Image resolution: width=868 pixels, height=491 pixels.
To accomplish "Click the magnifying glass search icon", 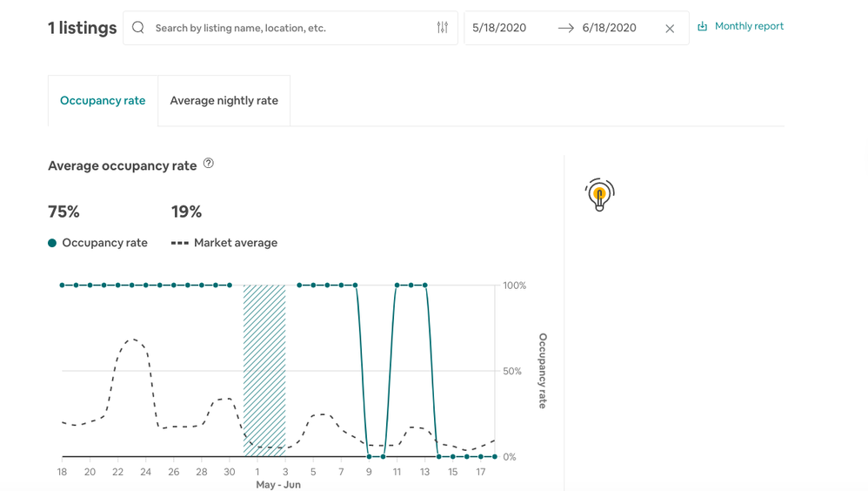I will tap(138, 28).
